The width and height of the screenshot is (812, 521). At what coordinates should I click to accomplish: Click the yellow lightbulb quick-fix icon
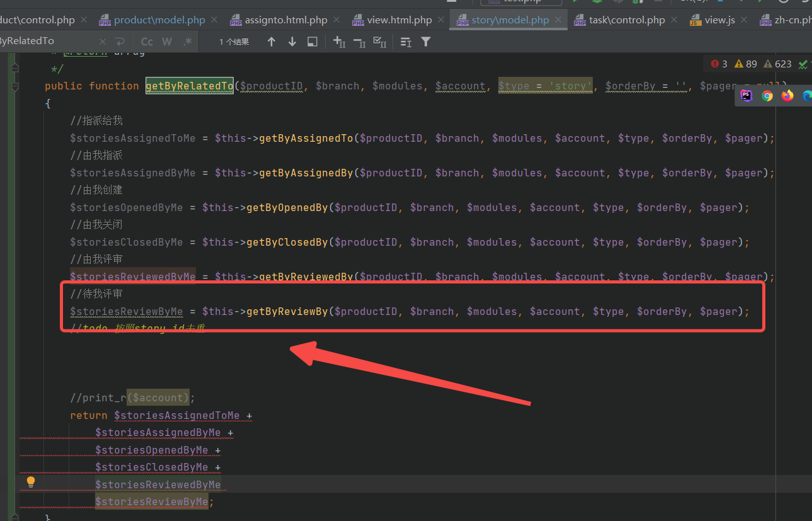[30, 483]
